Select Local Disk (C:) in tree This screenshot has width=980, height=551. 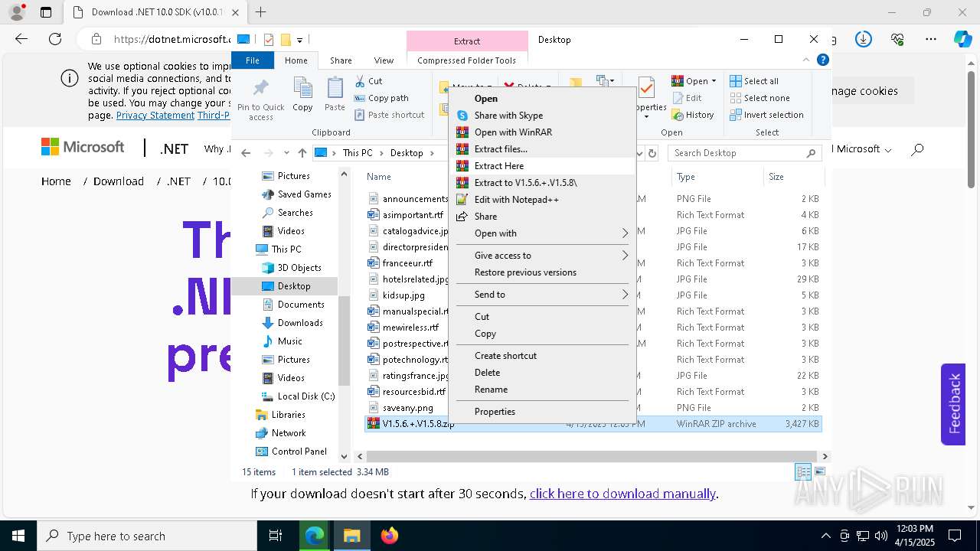[x=306, y=396]
